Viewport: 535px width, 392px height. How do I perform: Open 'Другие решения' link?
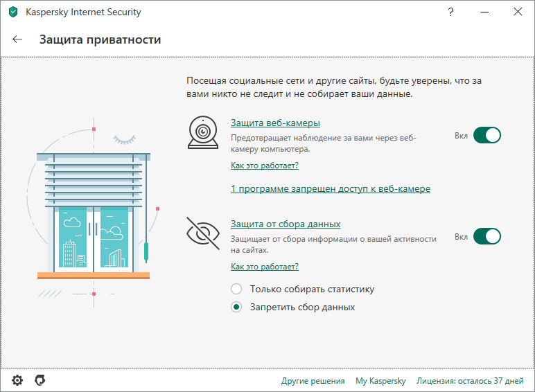[x=313, y=381]
